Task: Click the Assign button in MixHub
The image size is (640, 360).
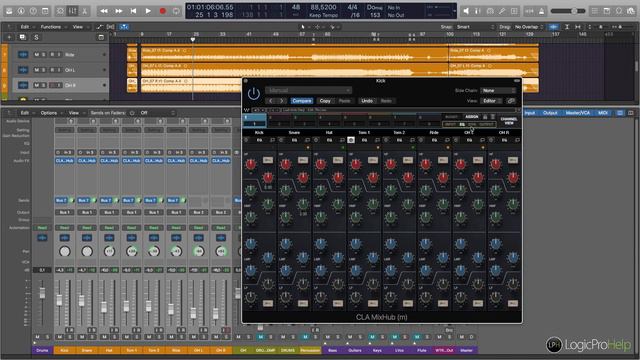Action: 471,117
